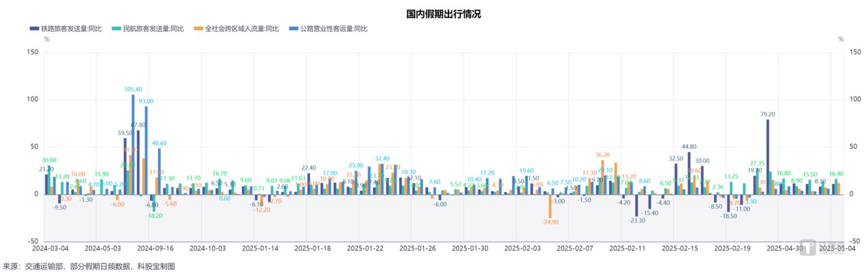Click the teal 民航旅客发送量 legend swatch
Image resolution: width=868 pixels, height=272 pixels.
coord(117,29)
